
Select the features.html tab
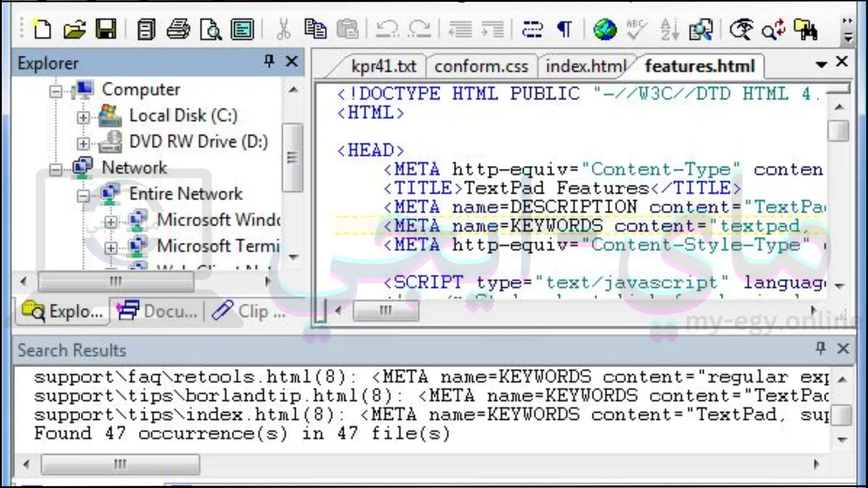(x=700, y=66)
